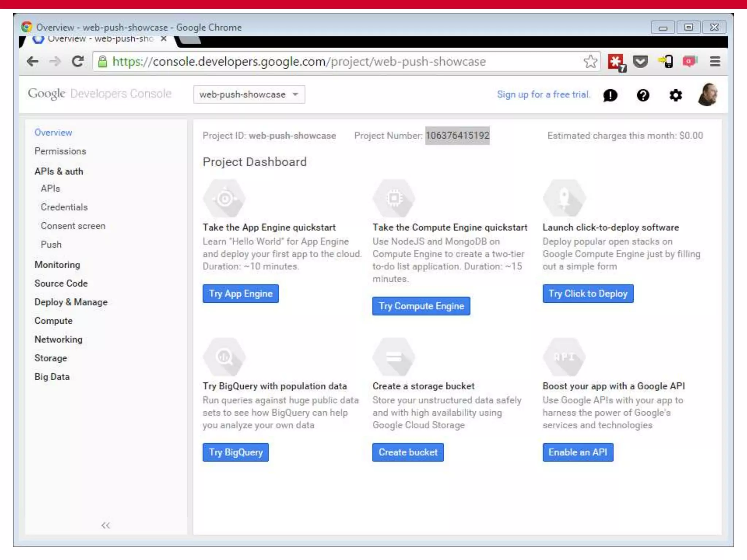
Task: Open the help question mark icon
Action: 643,95
